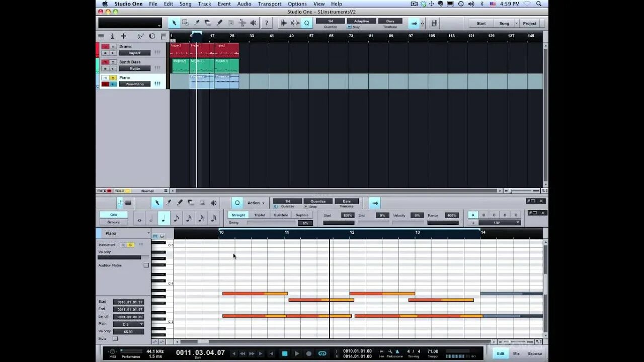This screenshot has height=362, width=644.
Task: Click the Record transport button
Action: [x=309, y=353]
